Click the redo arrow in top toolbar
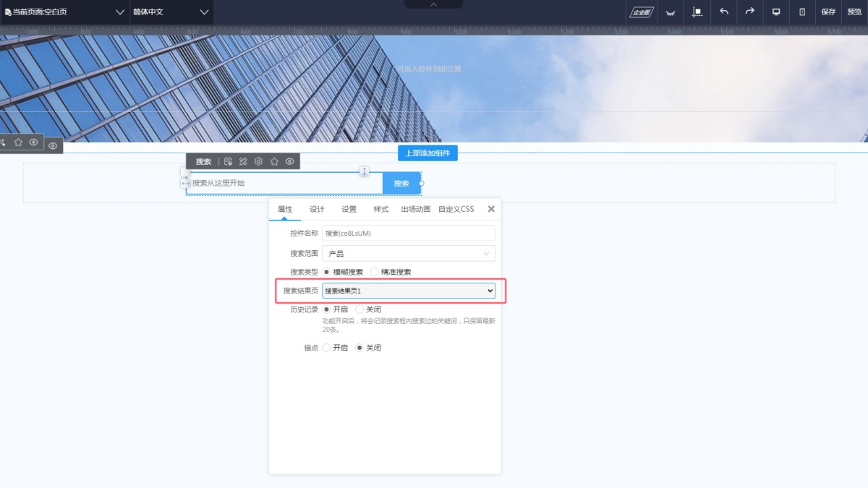Image resolution: width=868 pixels, height=488 pixels. (749, 12)
